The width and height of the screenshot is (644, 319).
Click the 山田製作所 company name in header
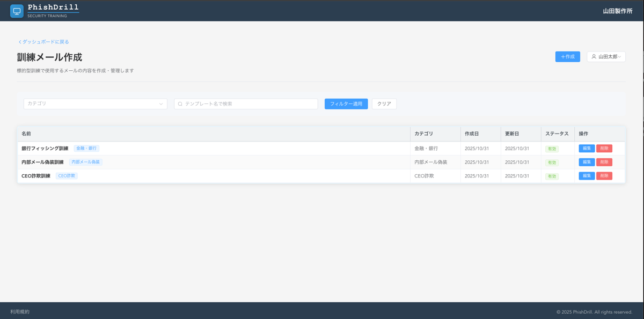point(617,11)
